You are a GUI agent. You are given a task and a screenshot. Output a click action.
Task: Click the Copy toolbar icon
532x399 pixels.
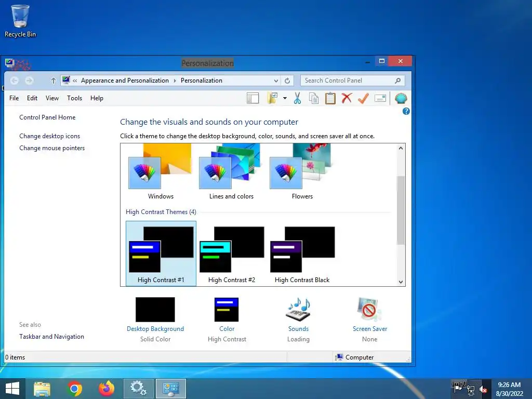pos(314,98)
